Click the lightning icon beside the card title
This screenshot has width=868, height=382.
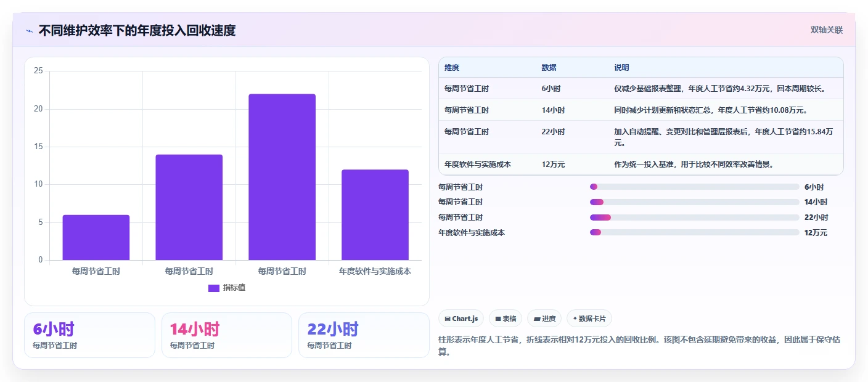pos(29,30)
